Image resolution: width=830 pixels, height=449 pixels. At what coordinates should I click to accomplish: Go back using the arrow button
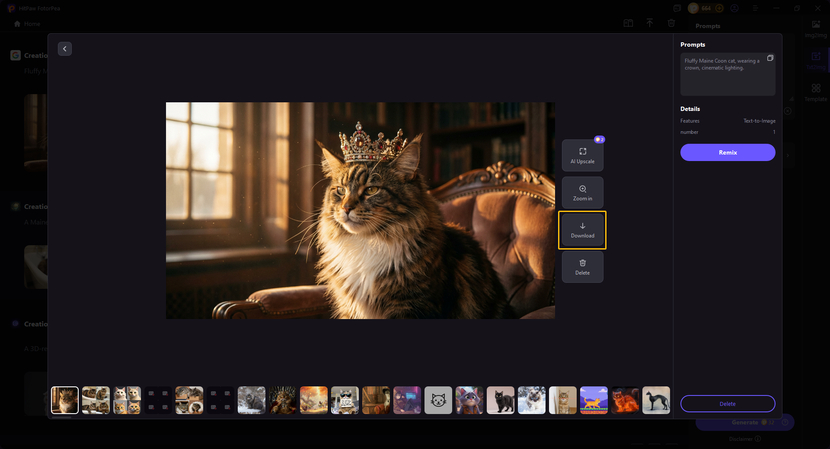coord(65,49)
